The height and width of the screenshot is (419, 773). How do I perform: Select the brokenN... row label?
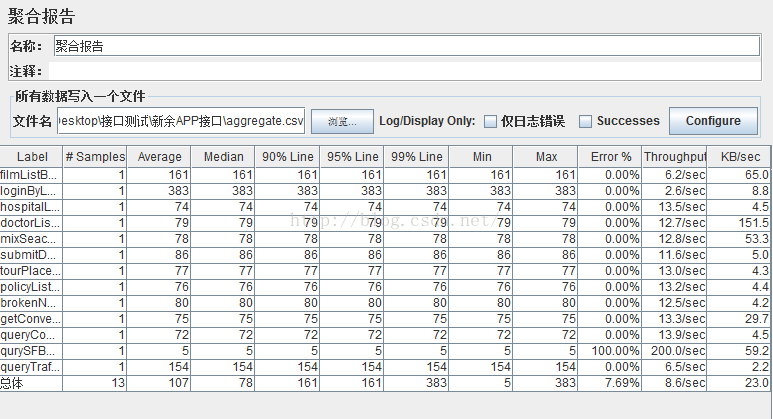31,303
